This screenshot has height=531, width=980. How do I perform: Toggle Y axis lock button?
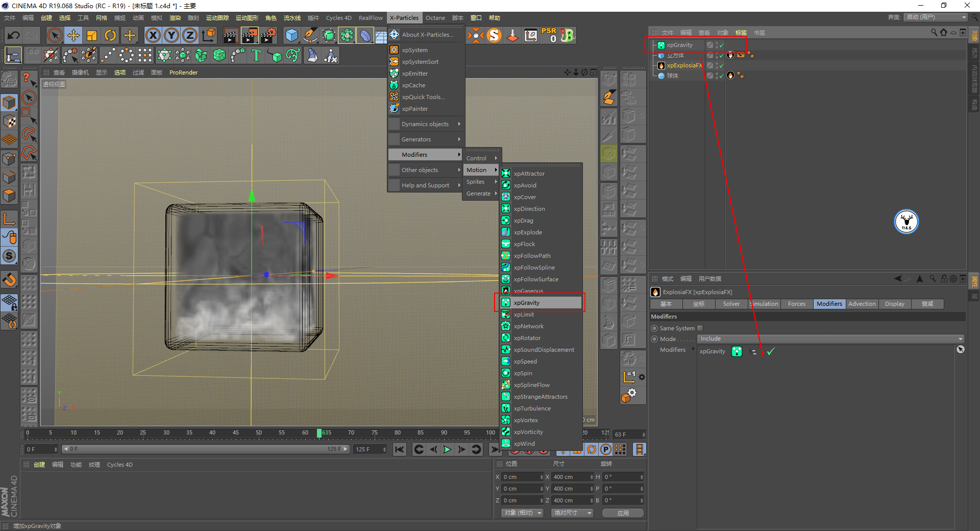[171, 35]
